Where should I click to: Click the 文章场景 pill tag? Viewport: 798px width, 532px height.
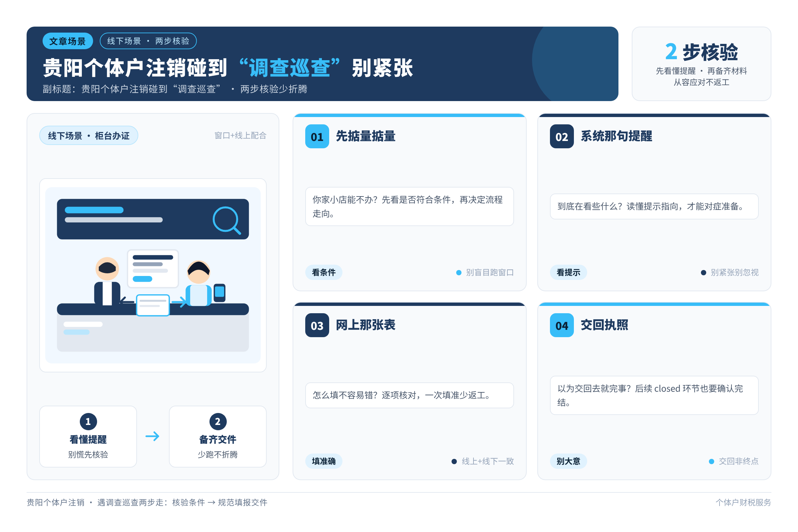click(x=67, y=41)
